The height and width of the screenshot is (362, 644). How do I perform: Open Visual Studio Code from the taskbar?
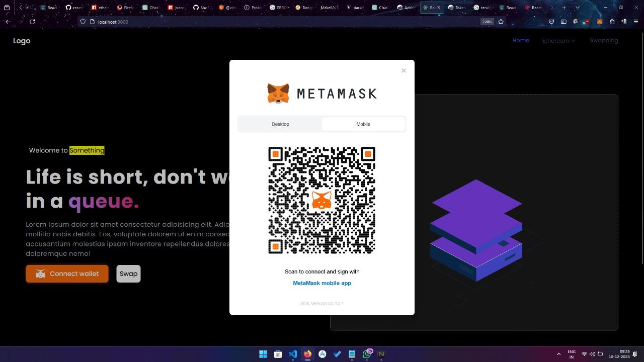pos(293,354)
